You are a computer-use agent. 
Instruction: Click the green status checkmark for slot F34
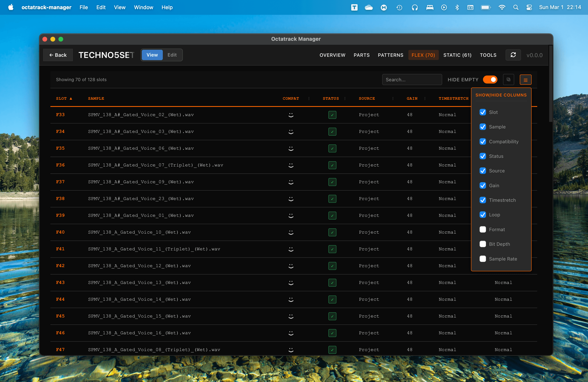[x=332, y=131]
